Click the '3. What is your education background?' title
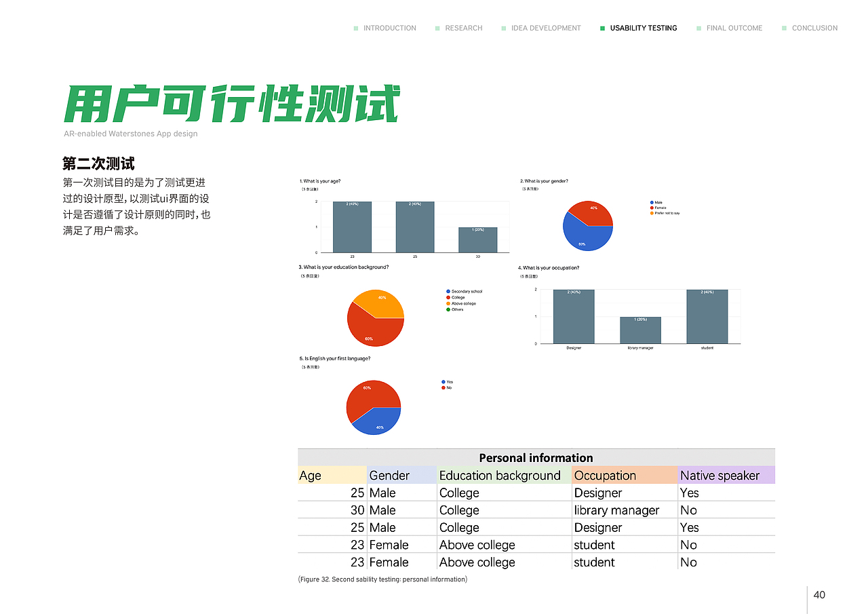Screen dimensions: 868x614 point(344,267)
